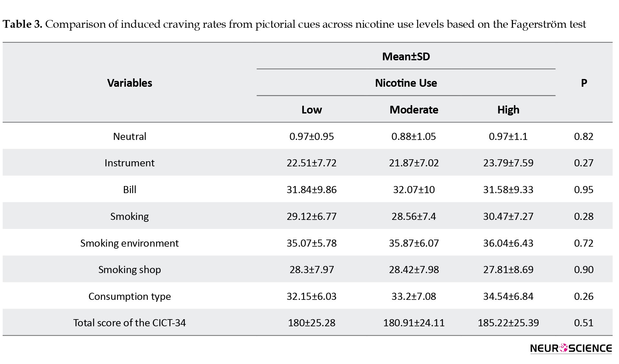Click the Variables column header
619x364 pixels.
coord(130,83)
